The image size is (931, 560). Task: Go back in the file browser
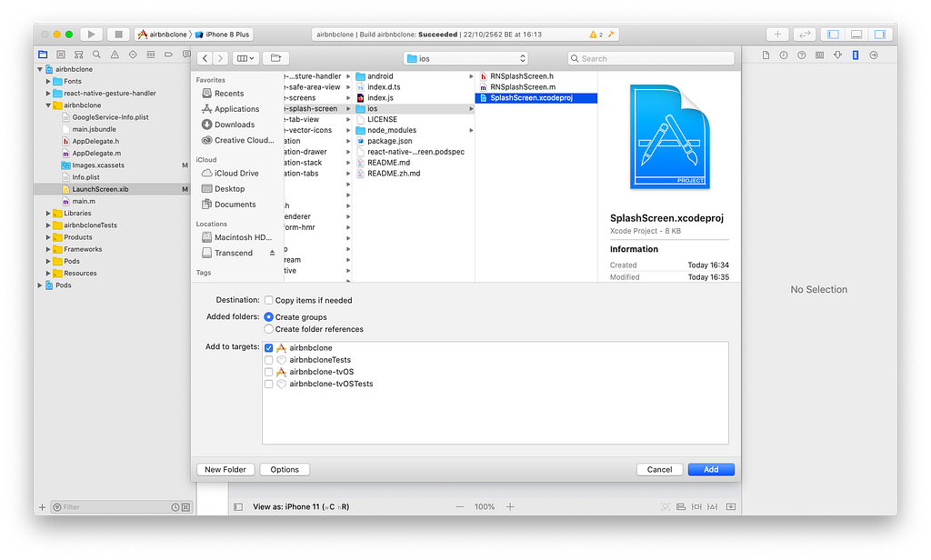tap(205, 58)
